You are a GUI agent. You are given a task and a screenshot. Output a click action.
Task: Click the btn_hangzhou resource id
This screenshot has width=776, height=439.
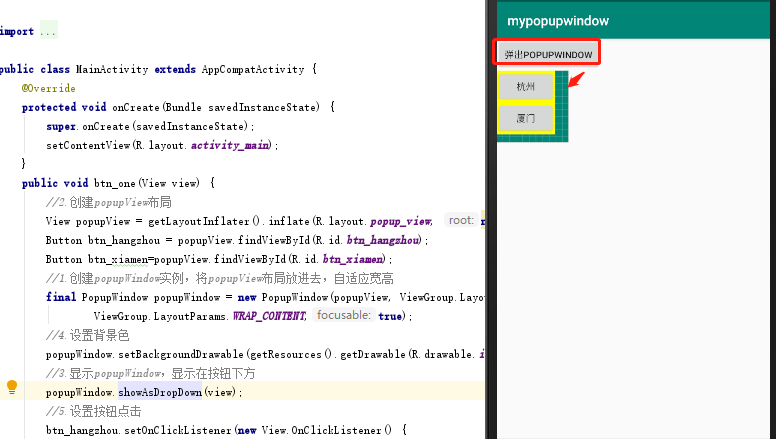383,240
